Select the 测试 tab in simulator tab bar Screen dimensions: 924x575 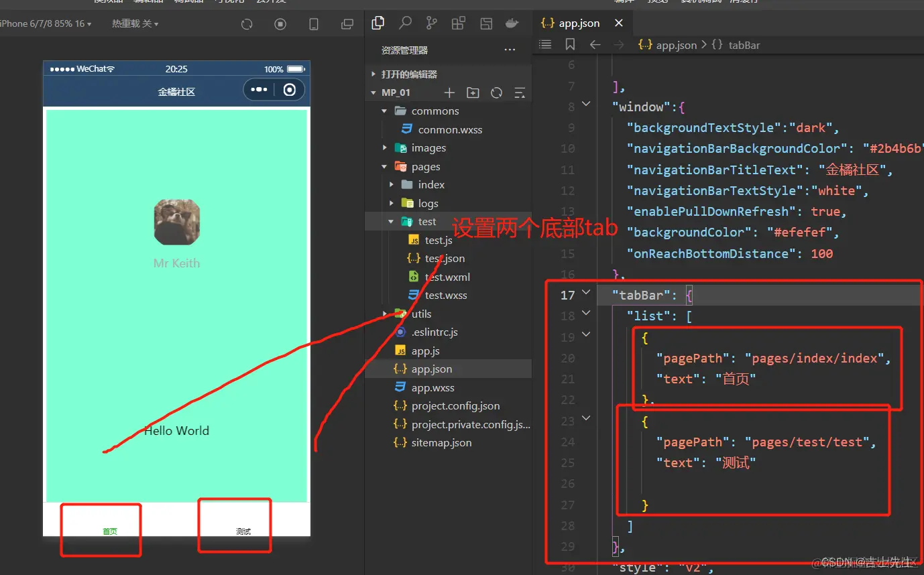click(x=243, y=531)
